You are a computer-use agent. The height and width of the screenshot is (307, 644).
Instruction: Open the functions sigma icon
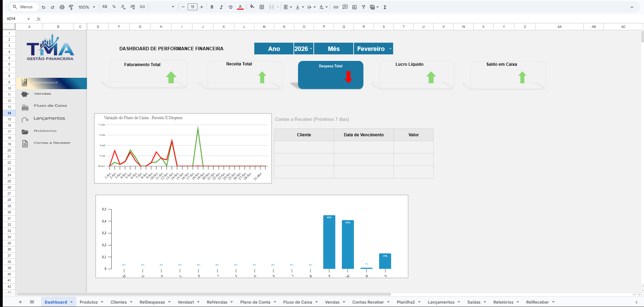click(385, 7)
